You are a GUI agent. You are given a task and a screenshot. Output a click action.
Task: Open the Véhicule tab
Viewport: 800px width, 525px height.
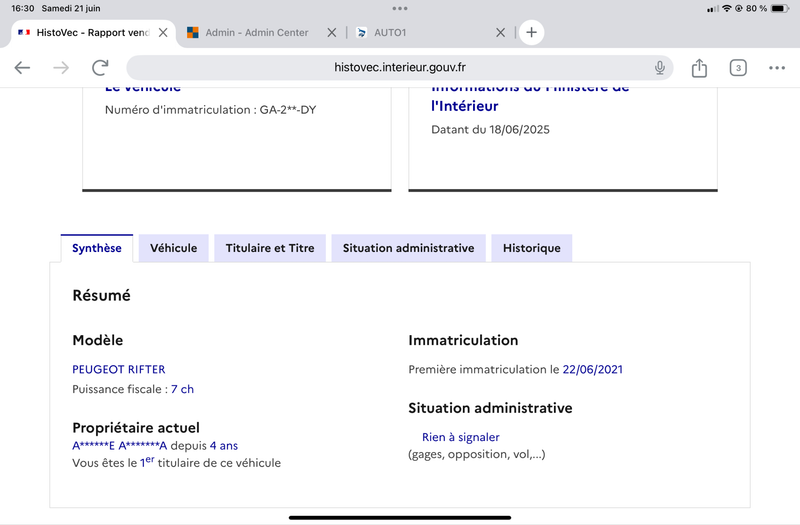pos(173,248)
